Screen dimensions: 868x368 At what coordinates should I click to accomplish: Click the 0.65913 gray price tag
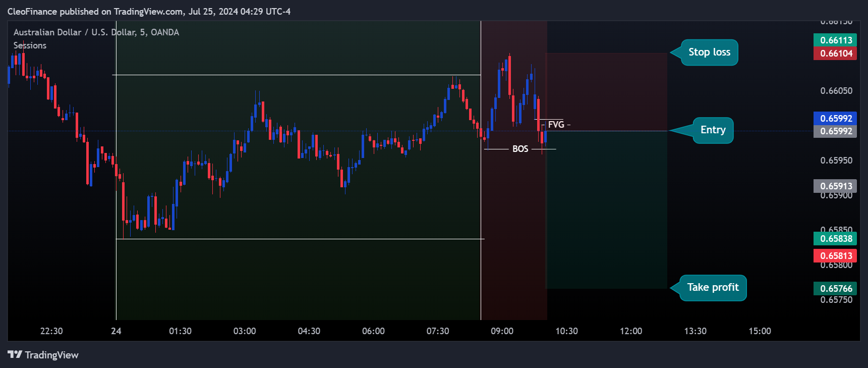tap(835, 186)
